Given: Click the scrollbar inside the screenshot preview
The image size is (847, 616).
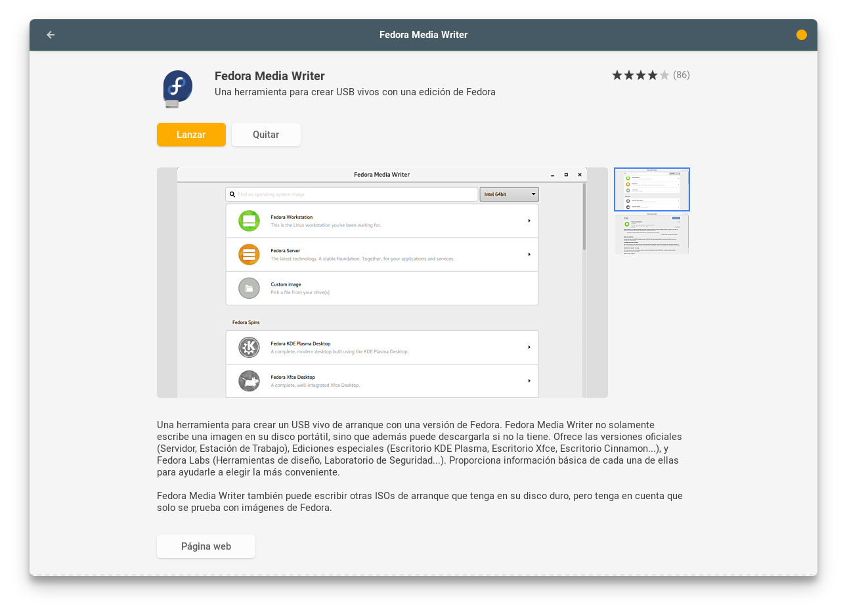Looking at the screenshot, I should [x=584, y=217].
